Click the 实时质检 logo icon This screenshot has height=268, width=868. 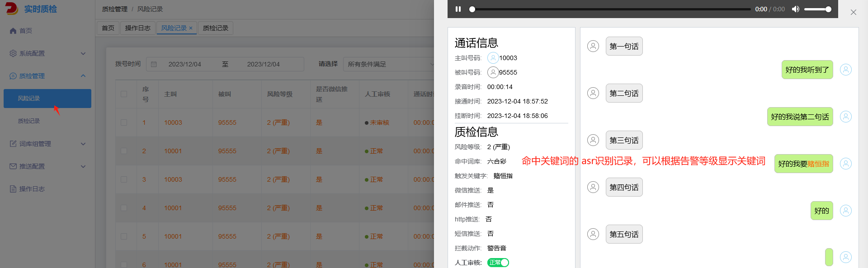(x=11, y=9)
